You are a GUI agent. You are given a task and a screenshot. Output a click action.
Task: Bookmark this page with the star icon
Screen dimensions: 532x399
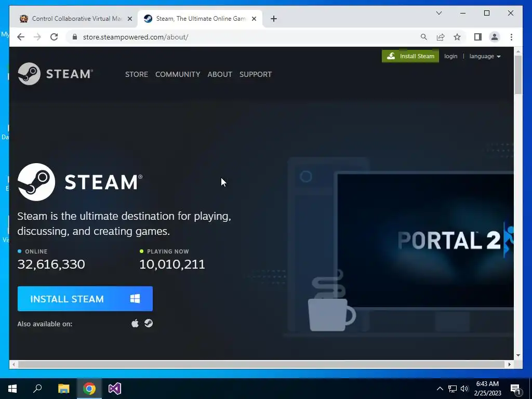[x=457, y=37]
